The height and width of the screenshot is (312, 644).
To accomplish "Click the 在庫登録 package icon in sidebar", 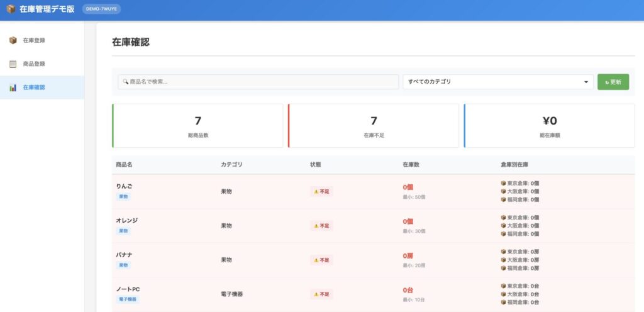I will pos(13,40).
